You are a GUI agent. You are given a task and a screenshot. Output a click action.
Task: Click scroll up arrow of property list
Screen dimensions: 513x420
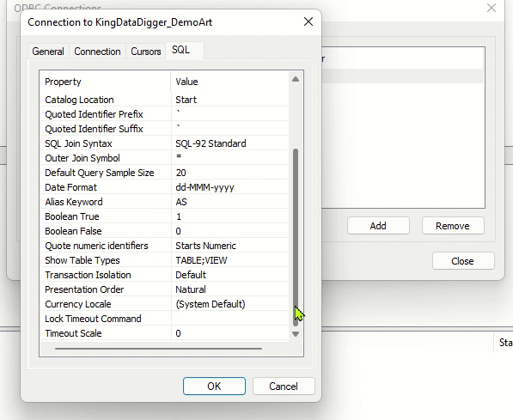click(x=296, y=79)
